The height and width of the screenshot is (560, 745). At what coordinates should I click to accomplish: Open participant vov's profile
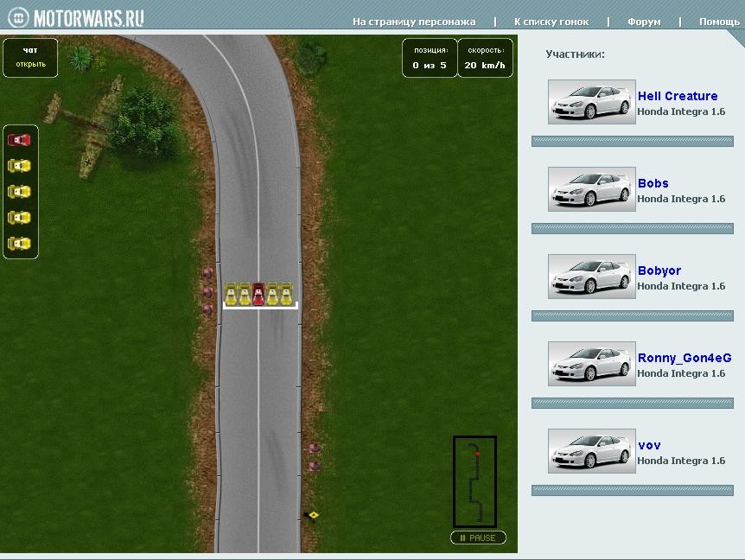[x=649, y=446]
